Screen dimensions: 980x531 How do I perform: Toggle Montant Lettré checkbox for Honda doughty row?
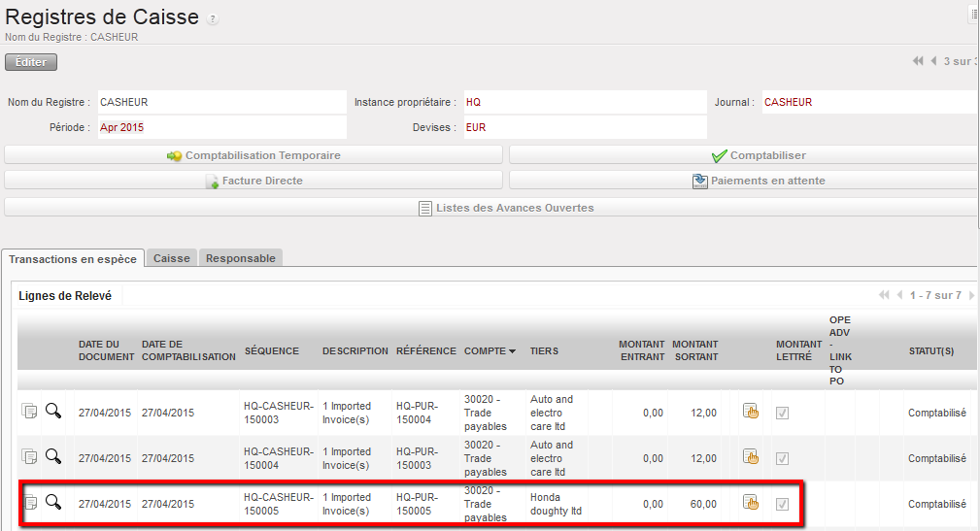pyautogui.click(x=783, y=504)
